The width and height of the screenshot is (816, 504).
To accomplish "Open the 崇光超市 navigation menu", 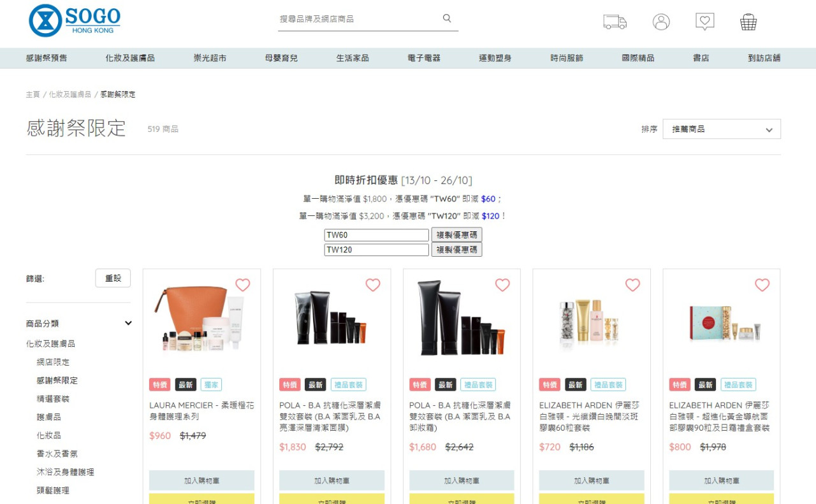I will pos(210,58).
